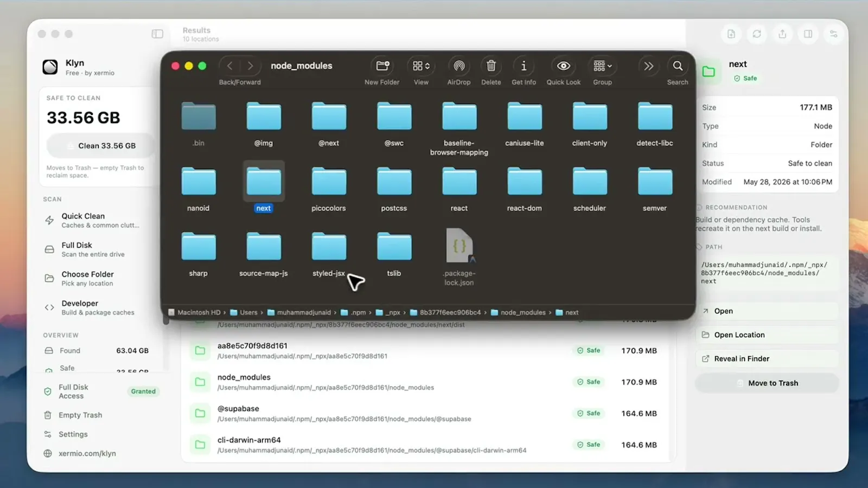Click the Clean 33.56 GB button
The image size is (868, 488).
100,146
